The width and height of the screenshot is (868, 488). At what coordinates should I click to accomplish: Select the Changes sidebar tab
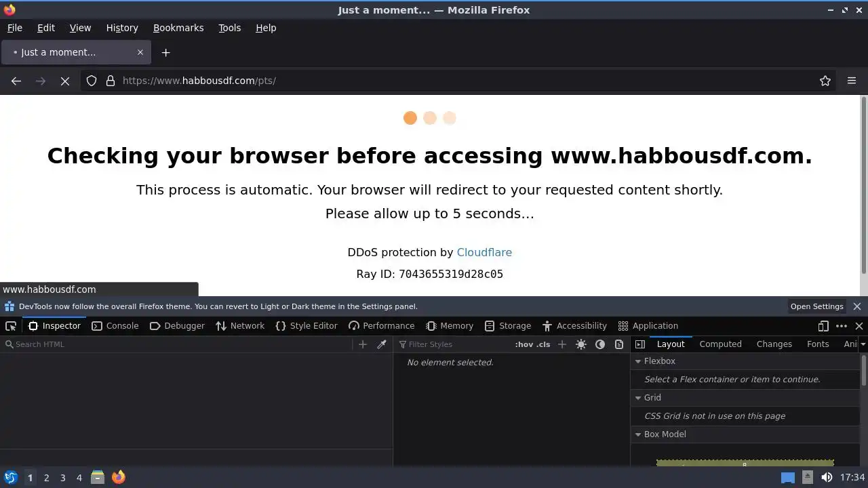[774, 344]
